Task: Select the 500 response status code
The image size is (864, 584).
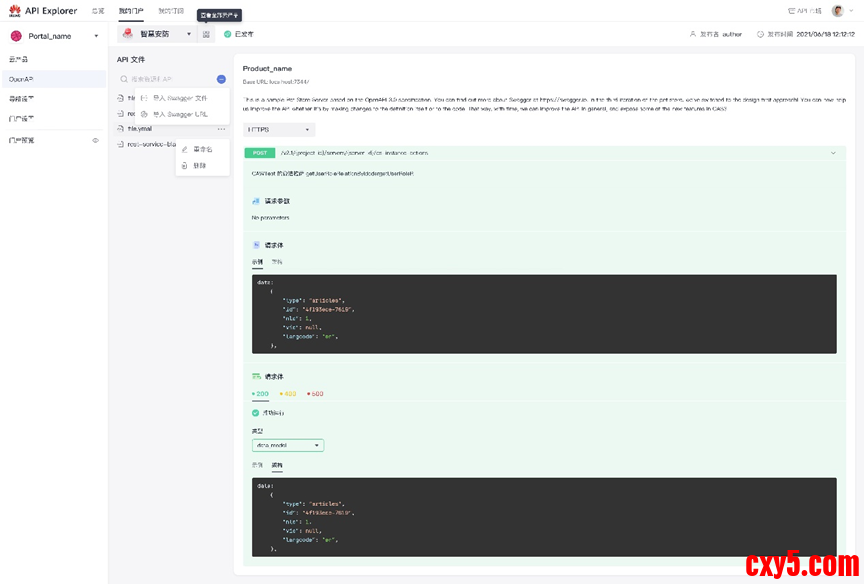Action: 315,394
